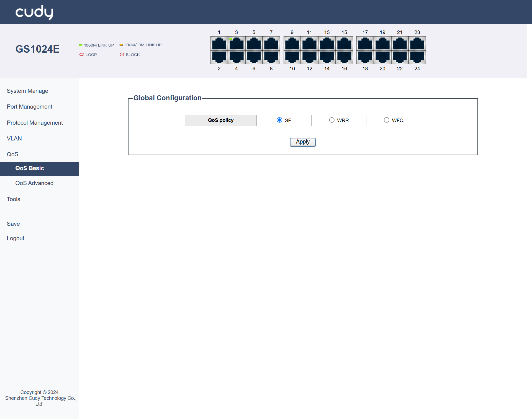
Task: Click port 19 icon on switch panel
Action: pos(382,43)
